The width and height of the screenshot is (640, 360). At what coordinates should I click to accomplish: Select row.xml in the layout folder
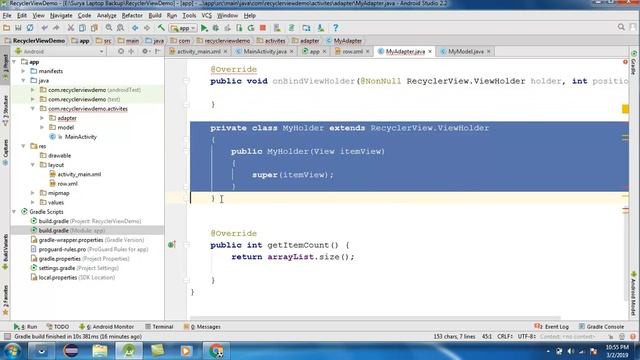[x=67, y=184]
